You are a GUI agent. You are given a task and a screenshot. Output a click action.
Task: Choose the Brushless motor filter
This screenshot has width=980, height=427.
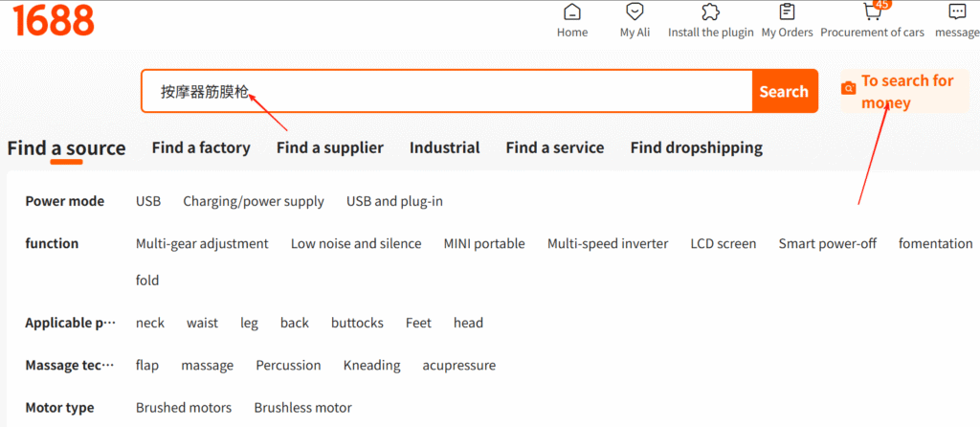coord(302,408)
